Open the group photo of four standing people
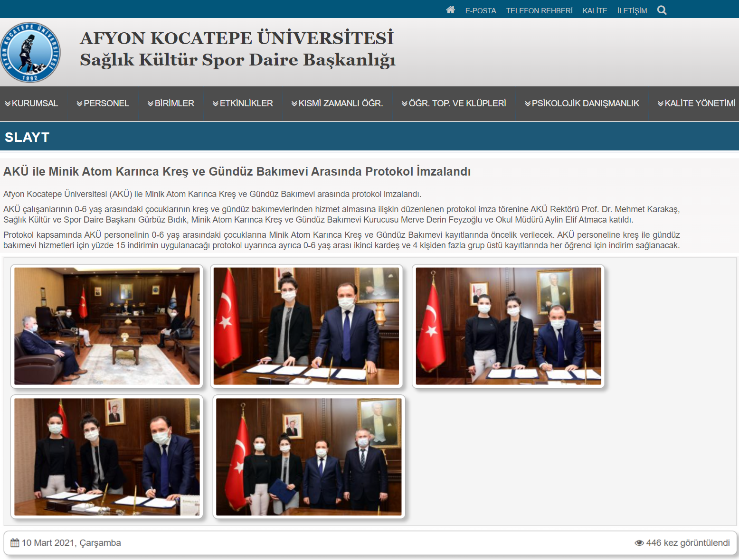739x560 pixels. (x=309, y=457)
